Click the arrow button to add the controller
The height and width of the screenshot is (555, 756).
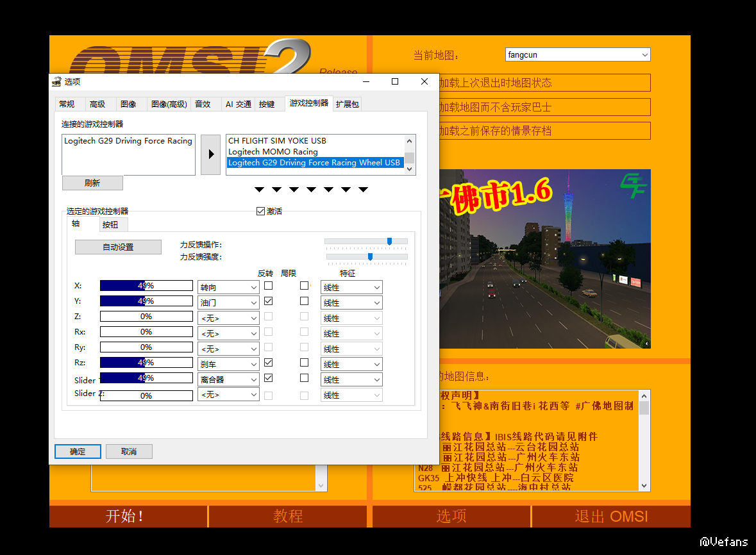[x=211, y=154]
